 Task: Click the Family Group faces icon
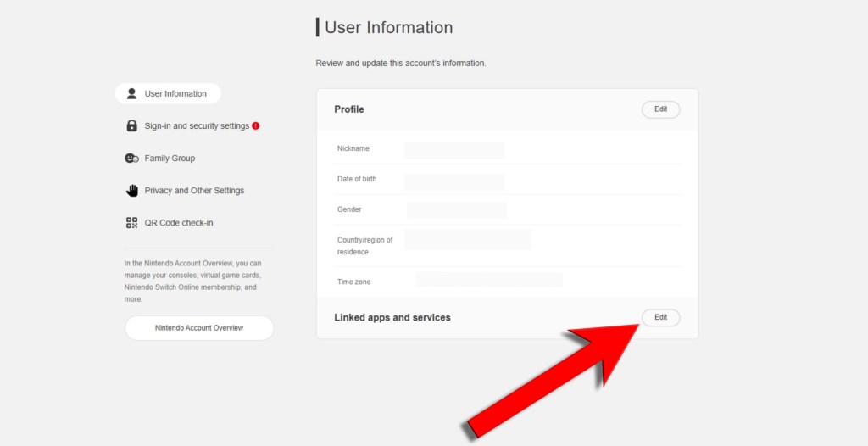pos(131,159)
